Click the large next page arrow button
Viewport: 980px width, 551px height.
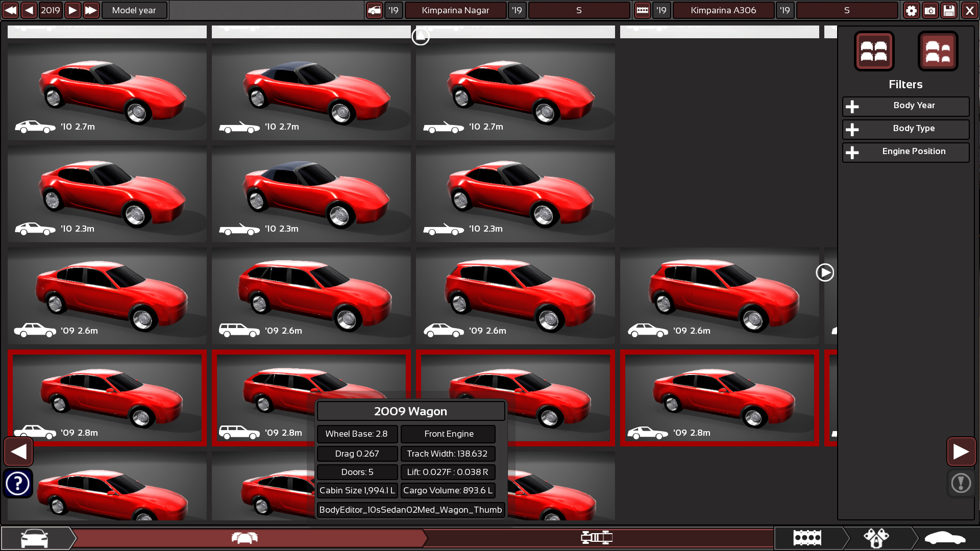click(961, 451)
